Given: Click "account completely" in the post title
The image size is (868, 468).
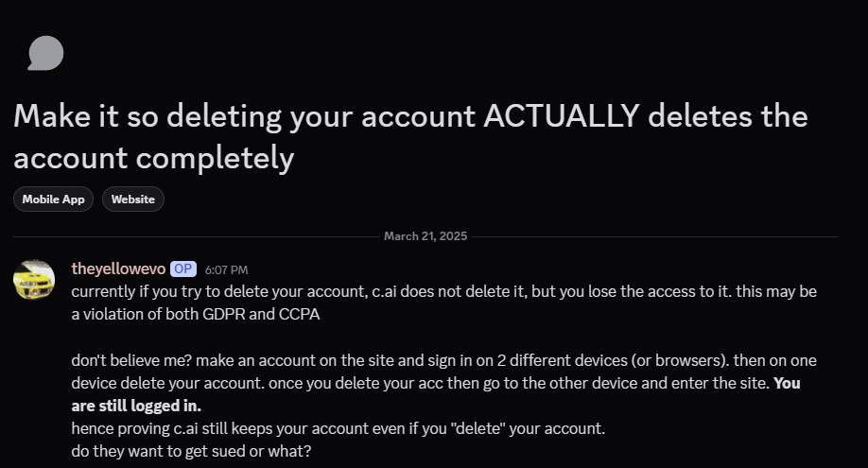Looking at the screenshot, I should pyautogui.click(x=154, y=158).
